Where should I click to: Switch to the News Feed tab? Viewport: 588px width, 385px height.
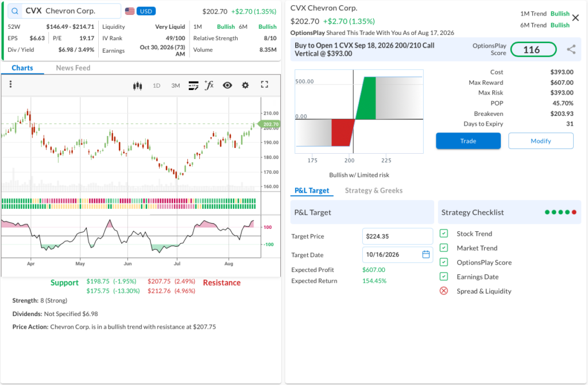click(73, 68)
